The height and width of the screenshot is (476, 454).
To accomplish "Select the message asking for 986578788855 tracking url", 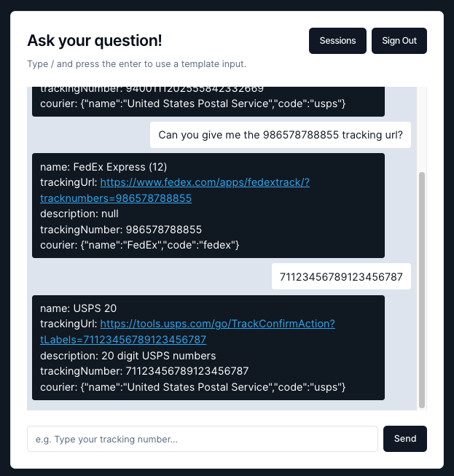I will tap(281, 135).
